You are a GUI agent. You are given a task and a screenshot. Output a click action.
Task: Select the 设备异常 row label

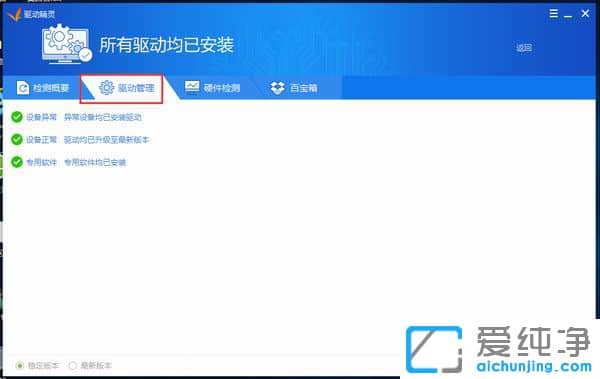point(41,117)
